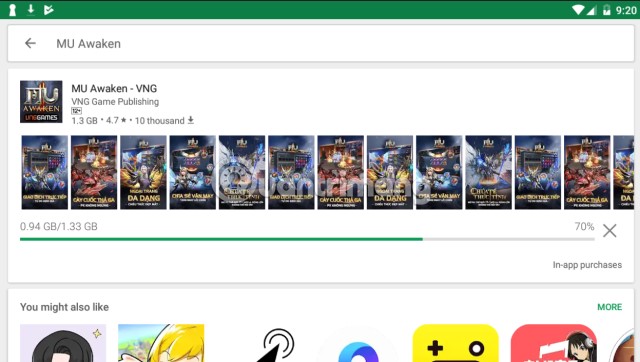Open the third screenshot labeled ĐA DẠNG

pyautogui.click(x=143, y=172)
